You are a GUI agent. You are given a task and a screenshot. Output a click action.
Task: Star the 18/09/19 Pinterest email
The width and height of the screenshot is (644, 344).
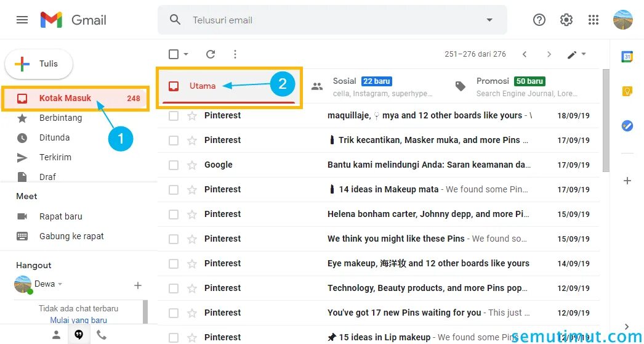(x=192, y=116)
